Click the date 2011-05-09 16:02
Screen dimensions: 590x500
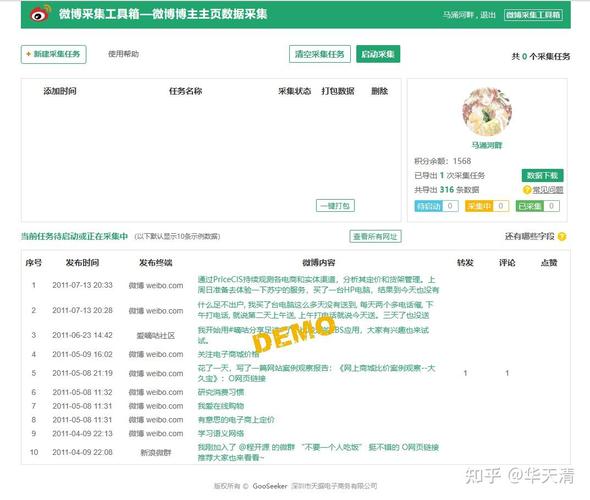[x=82, y=354]
